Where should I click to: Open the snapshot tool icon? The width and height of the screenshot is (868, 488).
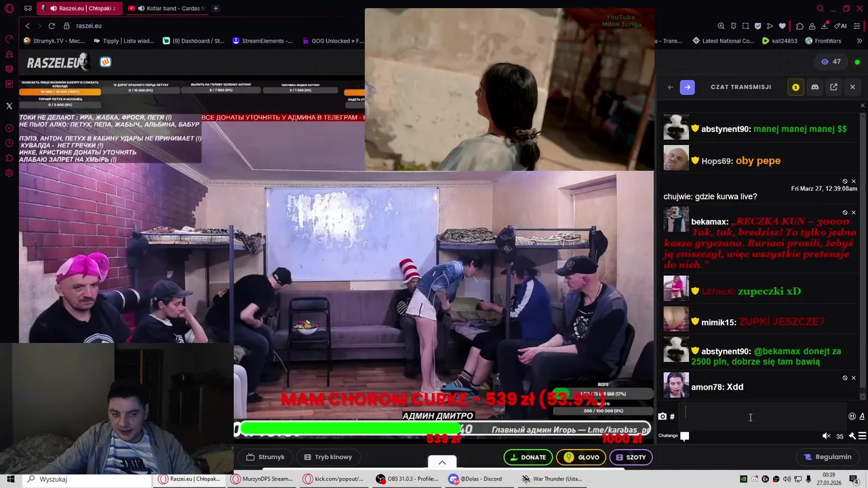[x=745, y=26]
